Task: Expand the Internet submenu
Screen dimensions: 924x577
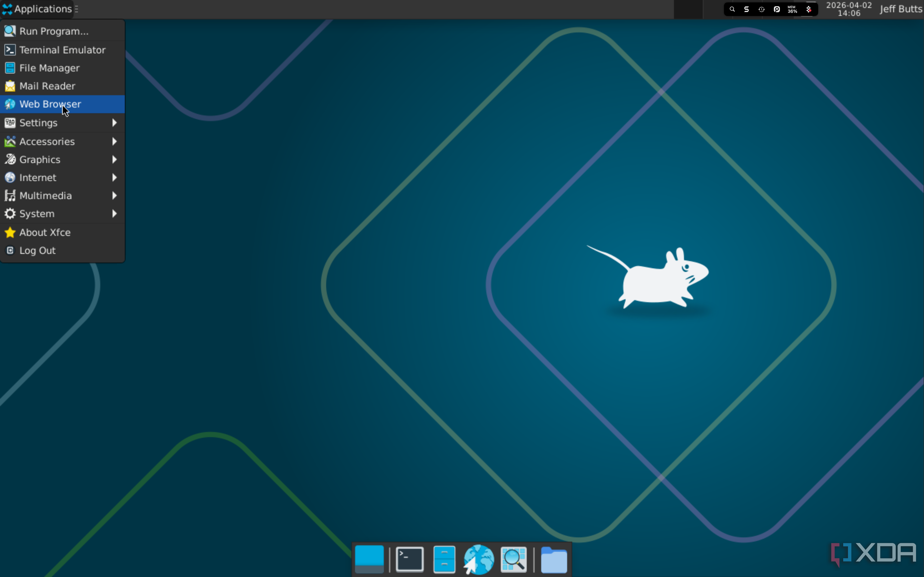Action: point(63,178)
